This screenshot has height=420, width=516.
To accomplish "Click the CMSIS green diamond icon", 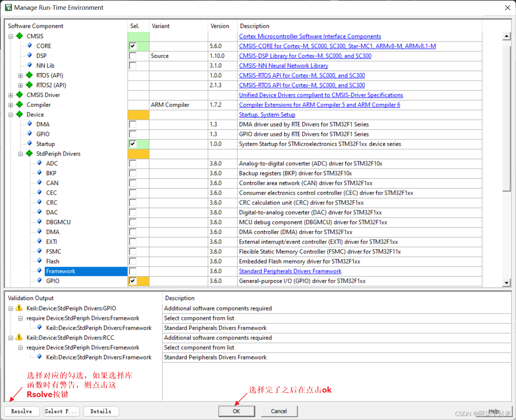I will click(20, 36).
